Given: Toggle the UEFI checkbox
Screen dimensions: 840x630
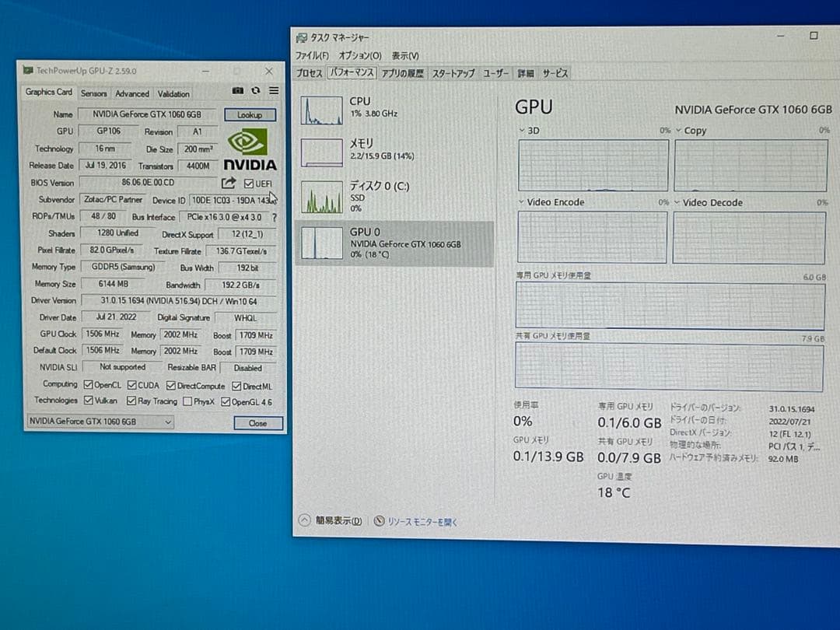Looking at the screenshot, I should point(250,184).
